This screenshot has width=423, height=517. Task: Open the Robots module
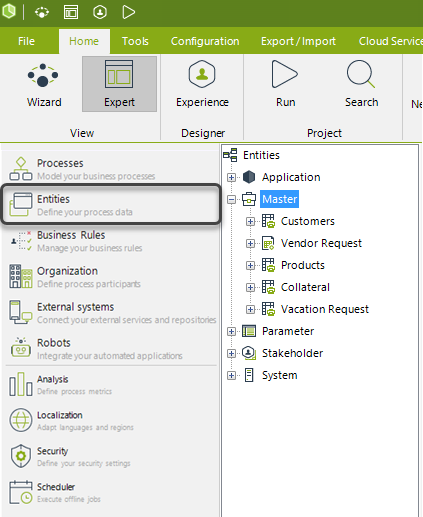click(x=110, y=349)
